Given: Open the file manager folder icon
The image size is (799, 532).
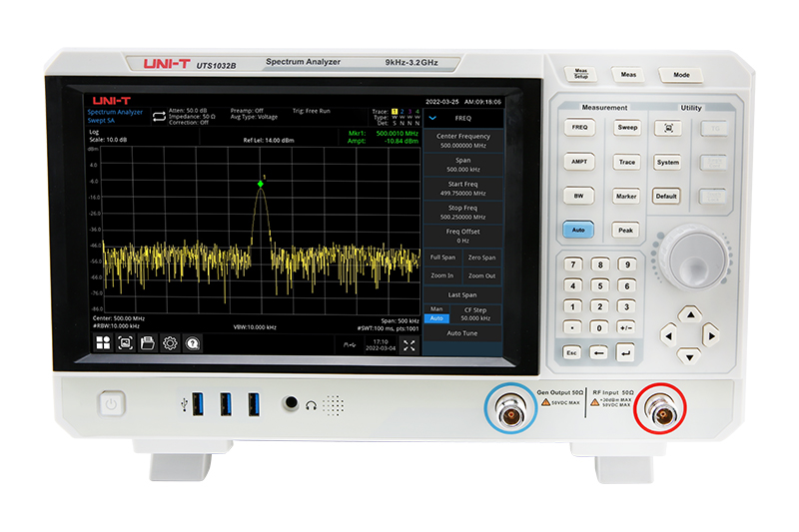Looking at the screenshot, I should click(x=147, y=343).
